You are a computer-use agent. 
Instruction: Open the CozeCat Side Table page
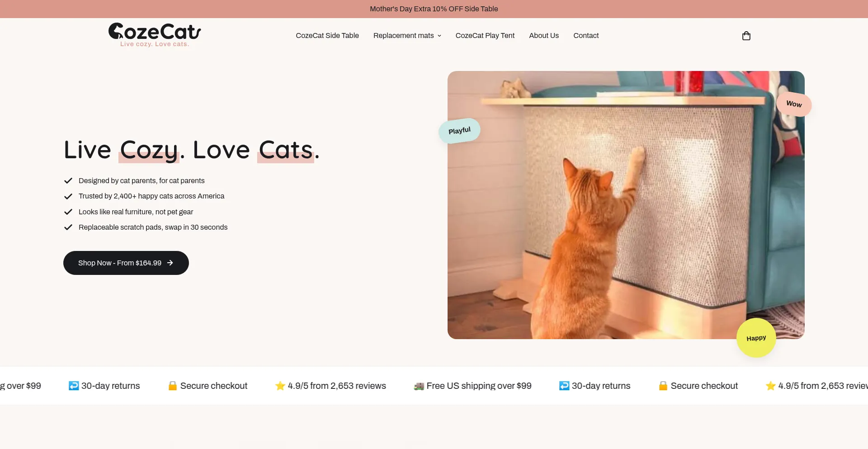coord(327,35)
